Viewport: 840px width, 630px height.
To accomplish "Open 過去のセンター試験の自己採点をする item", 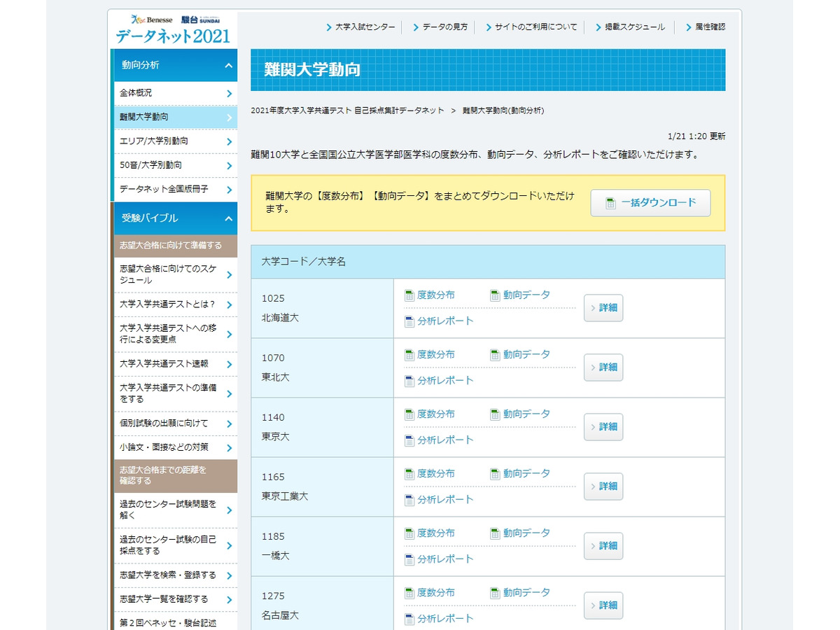I will [x=176, y=545].
